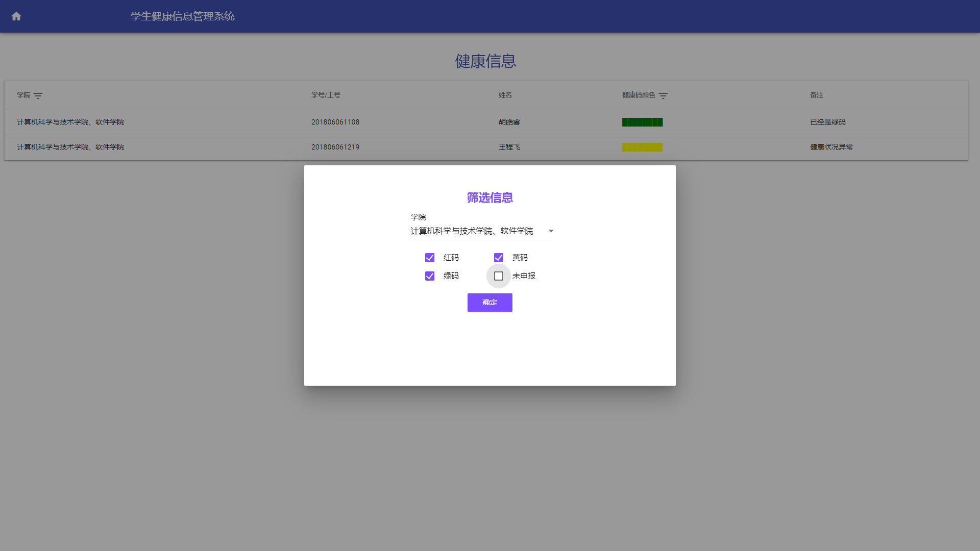Click the 学生健康信息管理系统 title
This screenshot has width=980, height=551.
tap(182, 16)
